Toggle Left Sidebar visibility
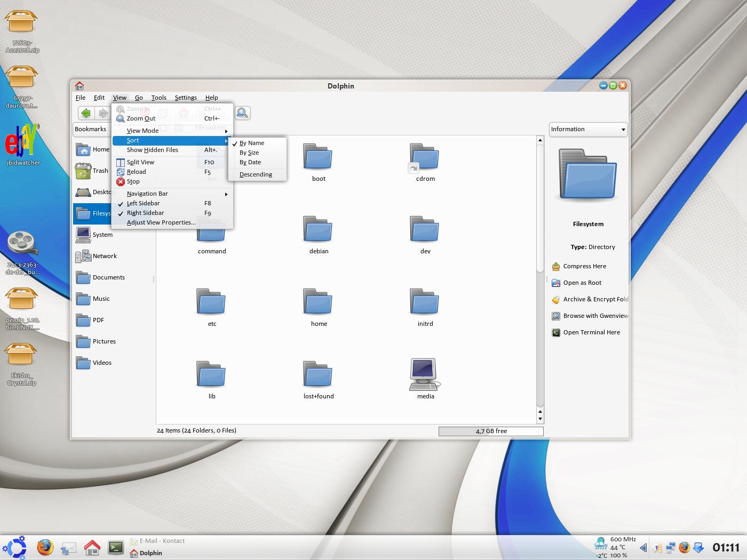The image size is (747, 560). click(x=172, y=203)
